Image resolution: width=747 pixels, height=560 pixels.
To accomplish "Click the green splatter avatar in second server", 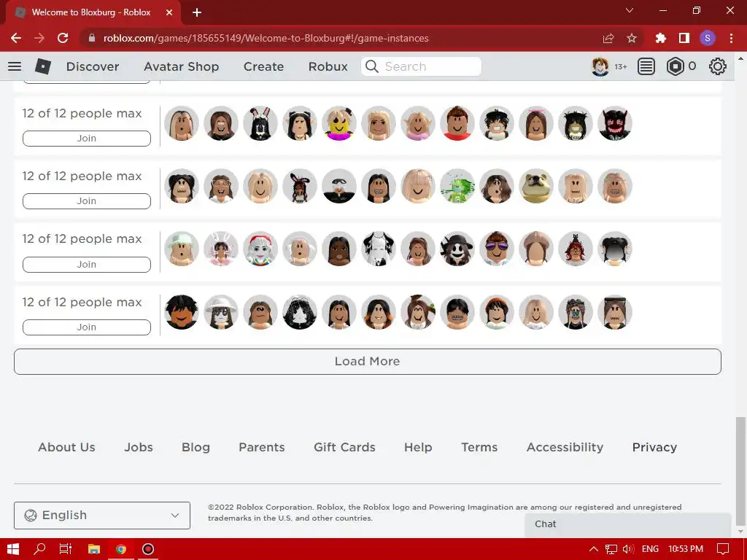I will [x=457, y=186].
